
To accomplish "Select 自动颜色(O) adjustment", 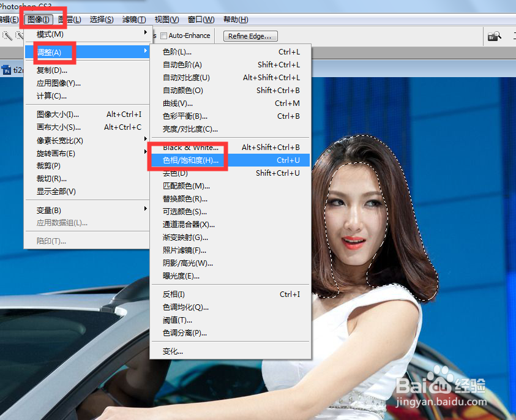I will (230, 90).
